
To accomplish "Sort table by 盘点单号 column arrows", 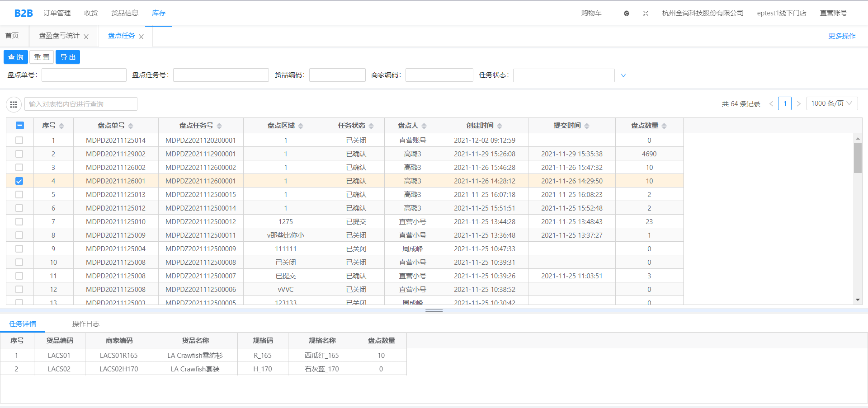I will (x=131, y=126).
